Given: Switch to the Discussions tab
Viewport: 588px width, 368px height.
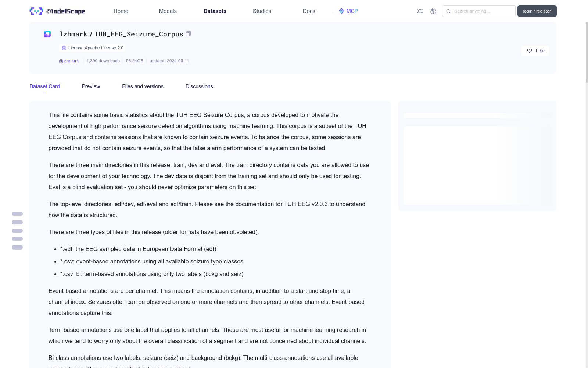Looking at the screenshot, I should [199, 86].
